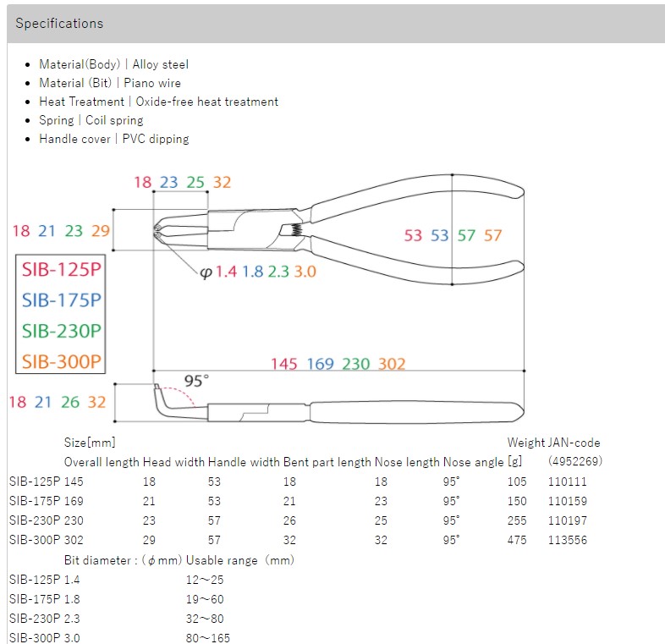Click weight cell 105
The width and height of the screenshot is (665, 644).
point(517,482)
